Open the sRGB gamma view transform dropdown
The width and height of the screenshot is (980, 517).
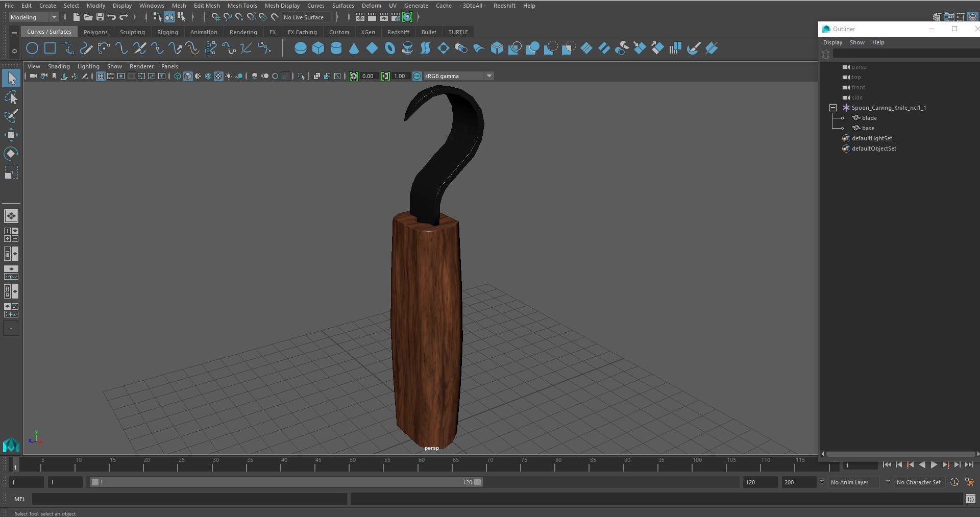(459, 76)
